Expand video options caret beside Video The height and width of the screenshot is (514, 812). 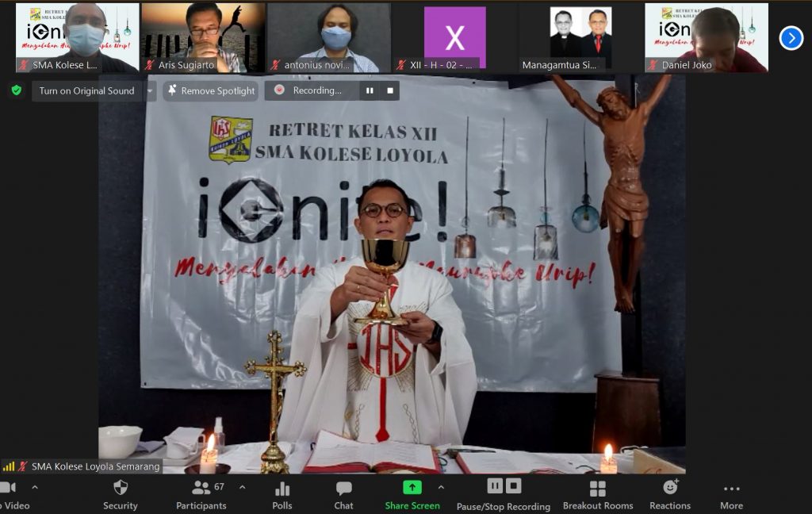(x=35, y=487)
